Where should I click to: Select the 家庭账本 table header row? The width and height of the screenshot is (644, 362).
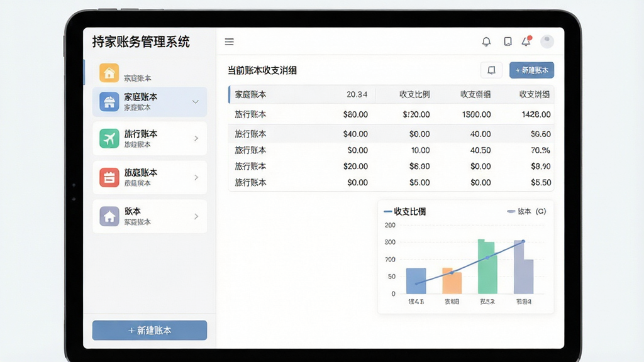[391, 94]
